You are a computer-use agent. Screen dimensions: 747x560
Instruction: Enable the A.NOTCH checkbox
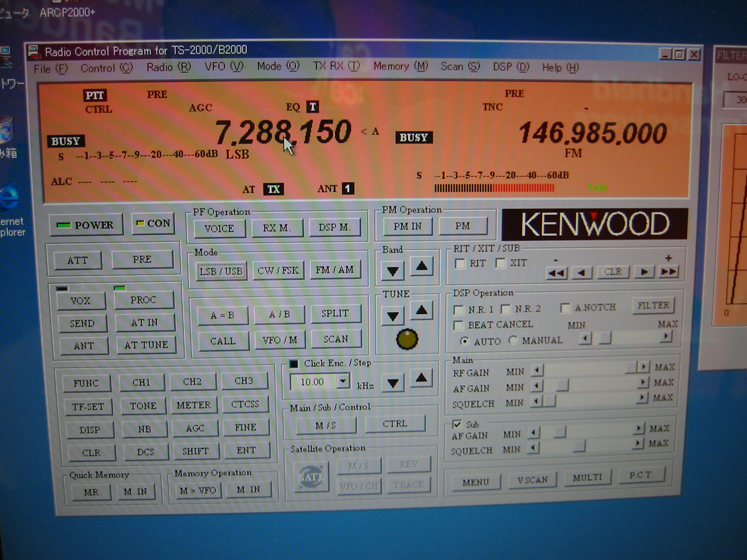tap(565, 308)
